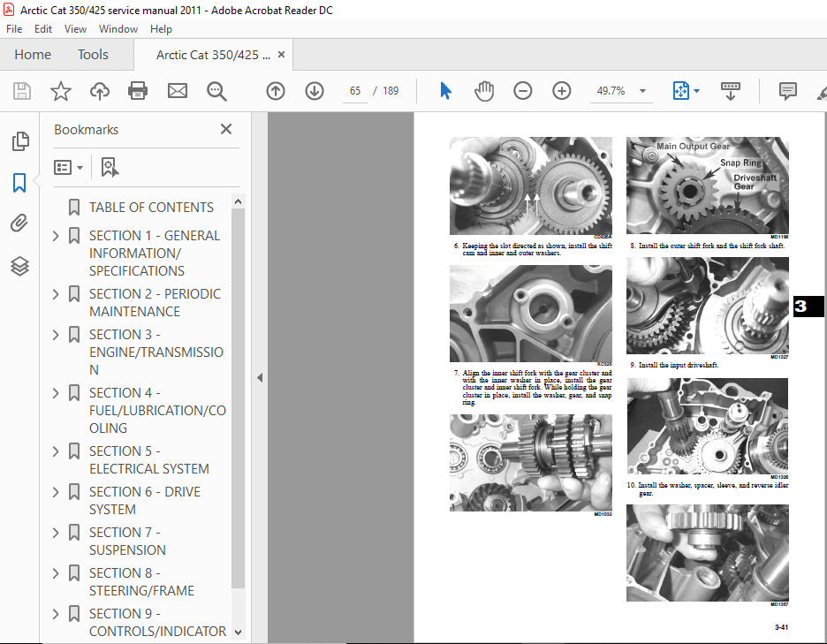Expand SECTION 5 - ELECTRICAL SYSTEM bookmark
Viewport: 827px width, 644px height.
[56, 451]
